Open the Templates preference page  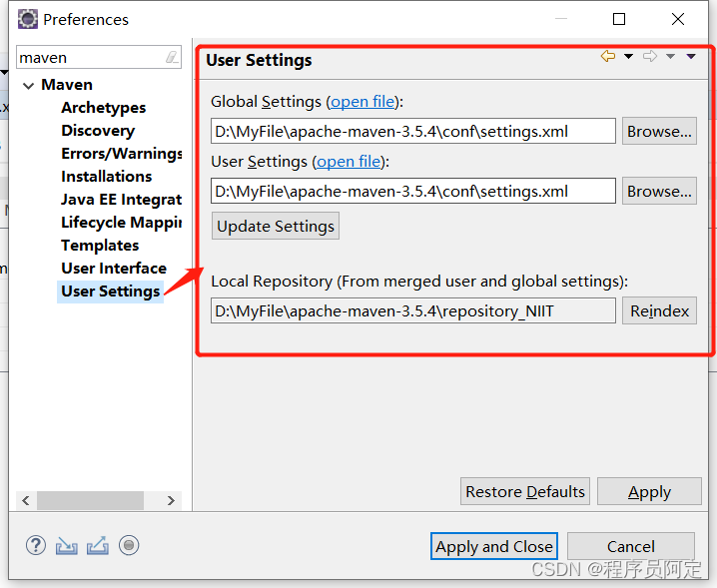(100, 245)
